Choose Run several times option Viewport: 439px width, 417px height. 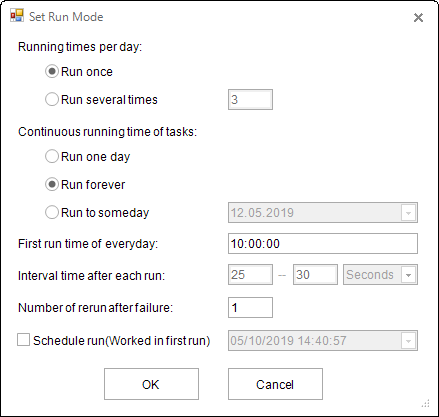pyautogui.click(x=52, y=99)
